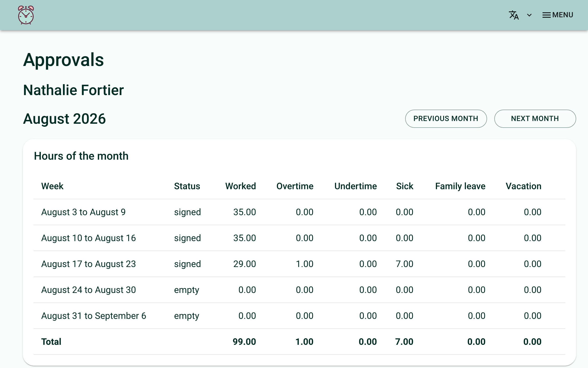Click signed status for August 17 week
The height and width of the screenshot is (368, 588).
pos(188,264)
